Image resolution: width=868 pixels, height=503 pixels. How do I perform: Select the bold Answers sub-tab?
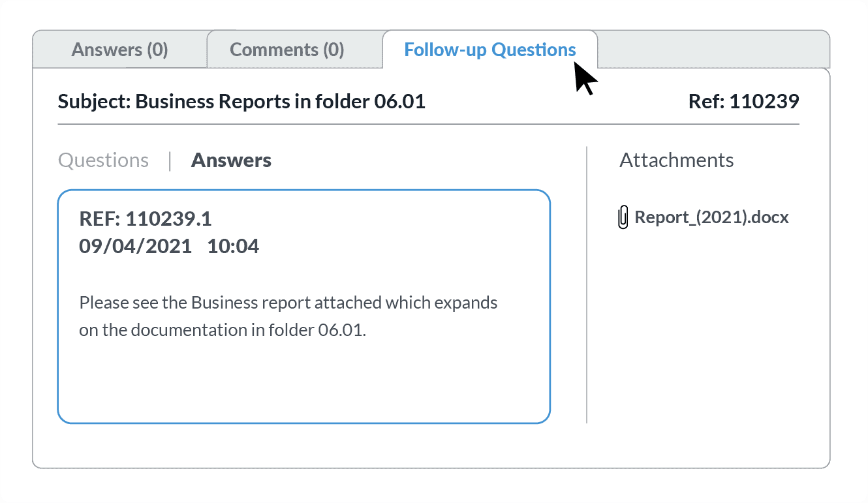point(231,160)
